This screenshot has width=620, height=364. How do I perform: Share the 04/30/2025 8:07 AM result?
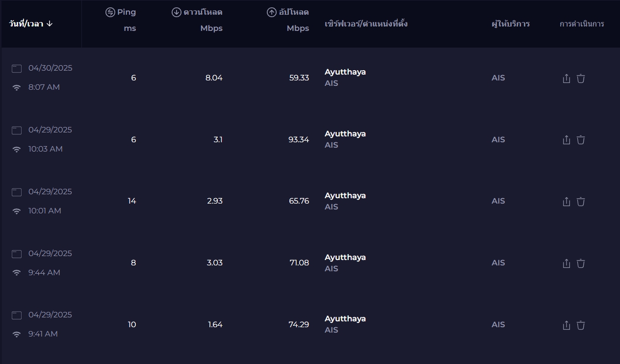click(566, 78)
